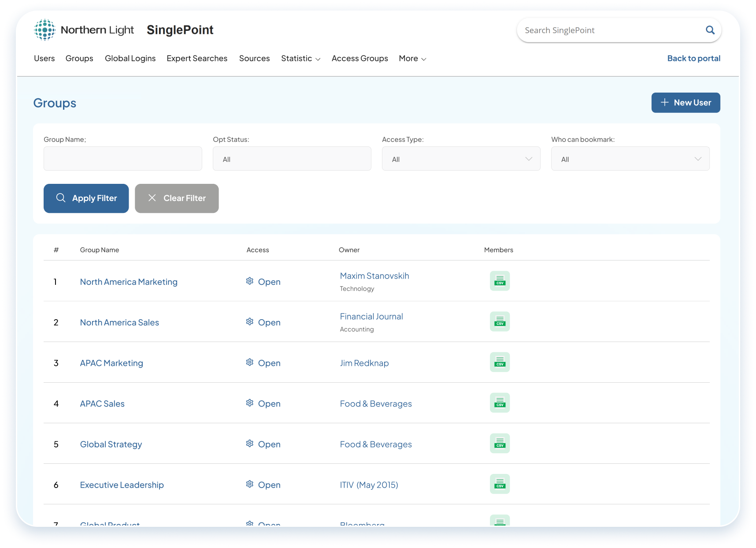Image resolution: width=756 pixels, height=548 pixels.
Task: Open owner Jim Redknap
Action: (x=364, y=363)
